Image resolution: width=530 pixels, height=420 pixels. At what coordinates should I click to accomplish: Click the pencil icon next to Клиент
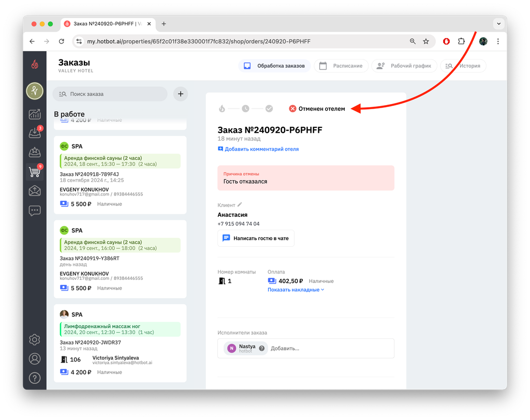tap(240, 204)
